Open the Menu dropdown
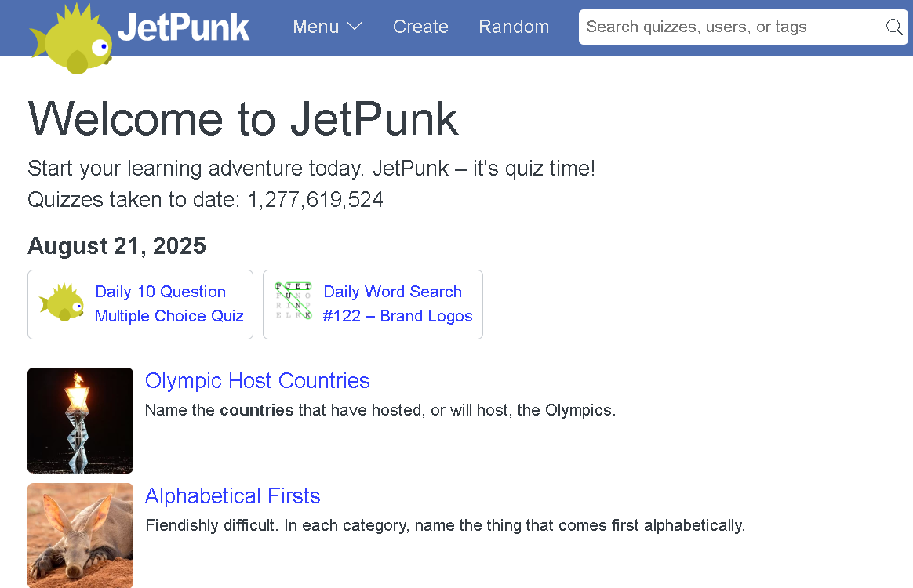 316,27
